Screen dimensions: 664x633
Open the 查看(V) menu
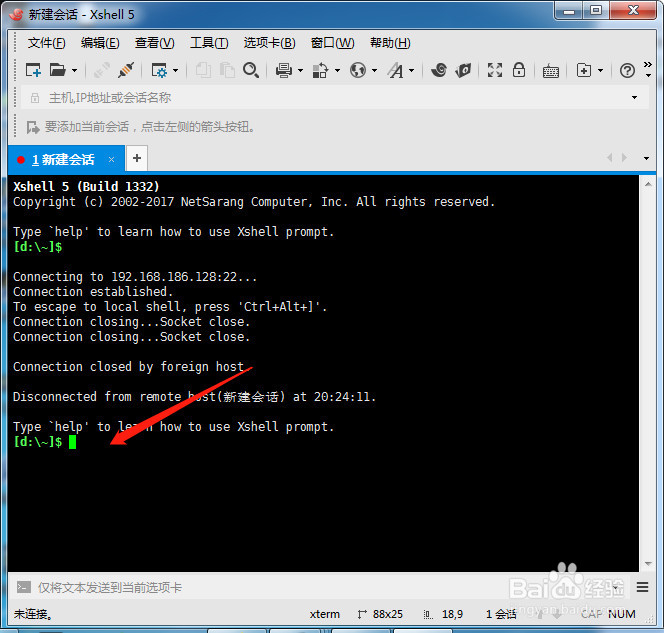[154, 43]
